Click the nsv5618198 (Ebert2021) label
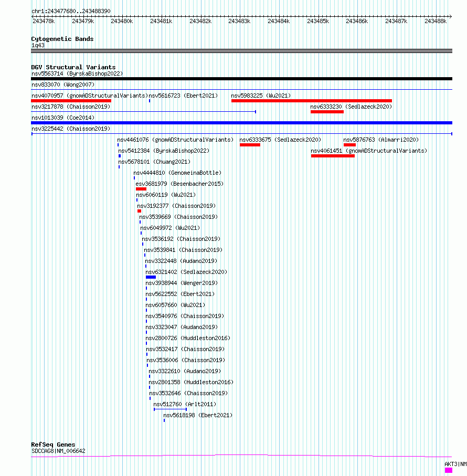 click(198, 415)
